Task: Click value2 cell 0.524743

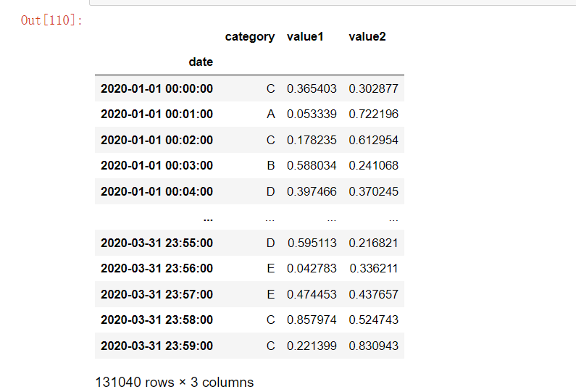Action: tap(374, 320)
